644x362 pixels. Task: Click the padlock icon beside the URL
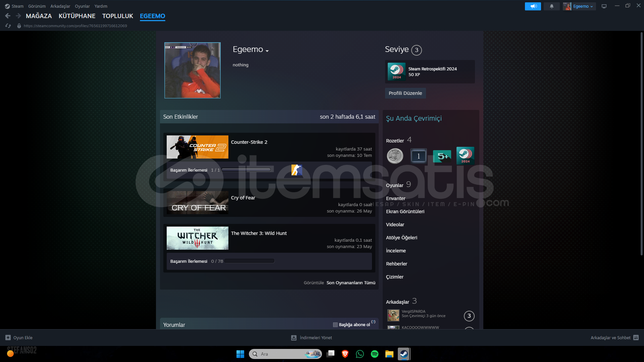(x=19, y=26)
